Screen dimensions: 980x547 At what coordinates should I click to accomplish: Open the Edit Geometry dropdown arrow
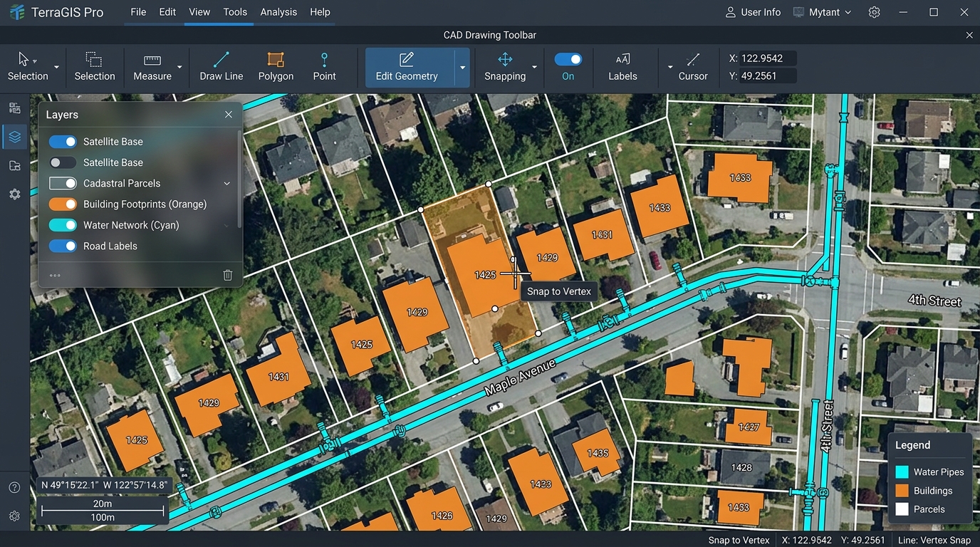(x=463, y=68)
